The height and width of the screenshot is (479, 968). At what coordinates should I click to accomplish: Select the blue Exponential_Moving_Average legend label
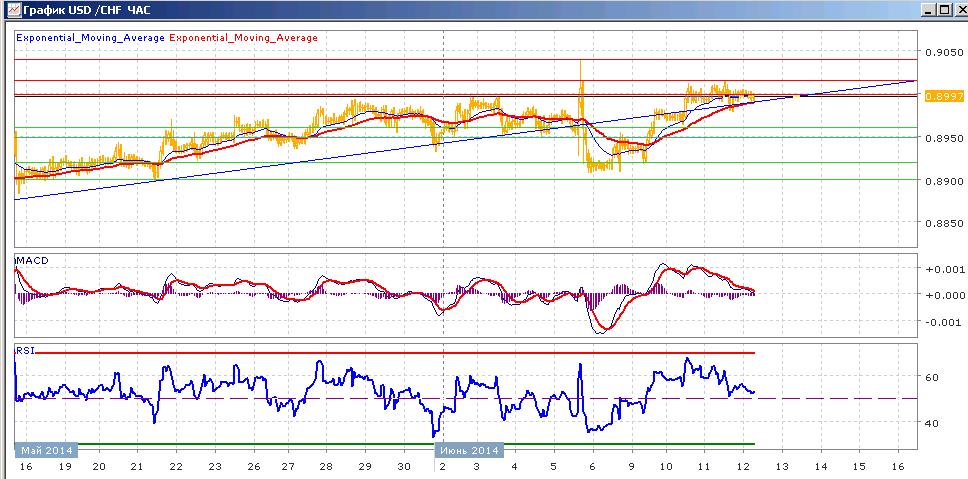tap(90, 38)
